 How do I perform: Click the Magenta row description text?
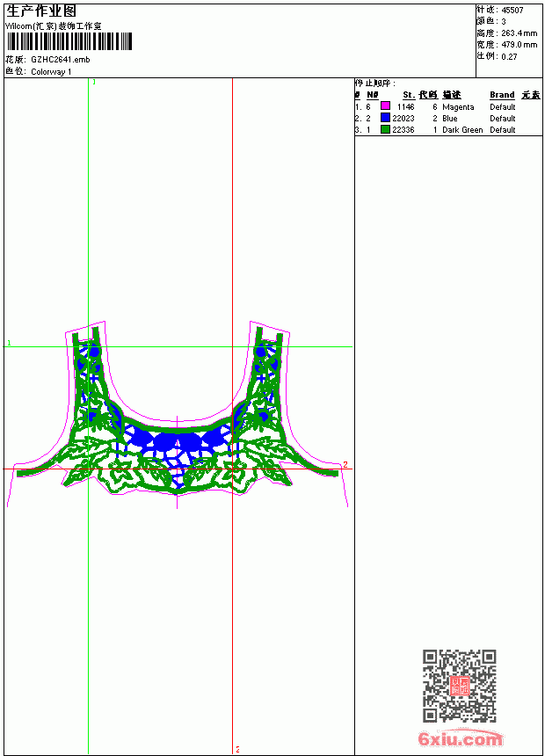[x=458, y=107]
